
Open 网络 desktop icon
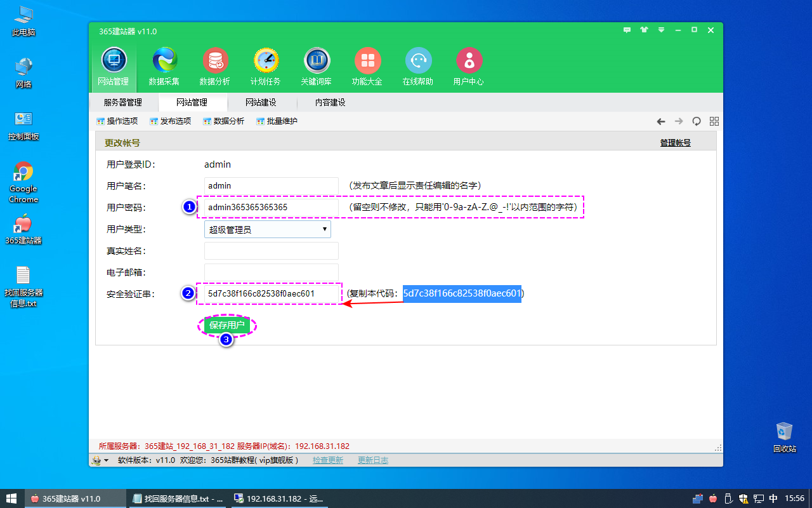point(23,73)
